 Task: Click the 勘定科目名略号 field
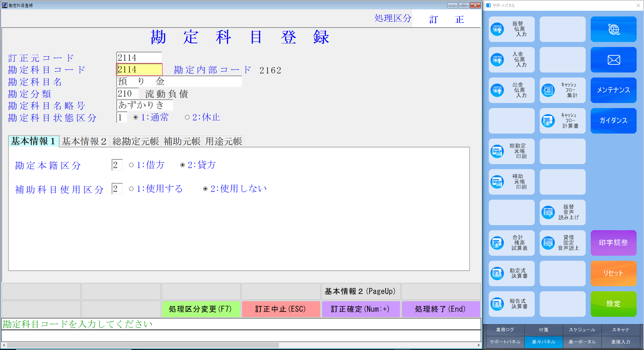tap(145, 105)
